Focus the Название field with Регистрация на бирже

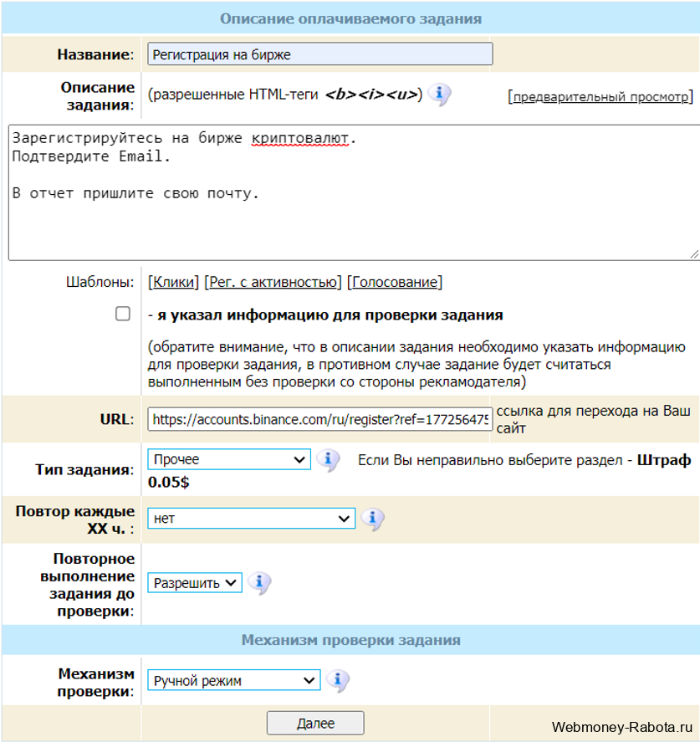coord(320,54)
